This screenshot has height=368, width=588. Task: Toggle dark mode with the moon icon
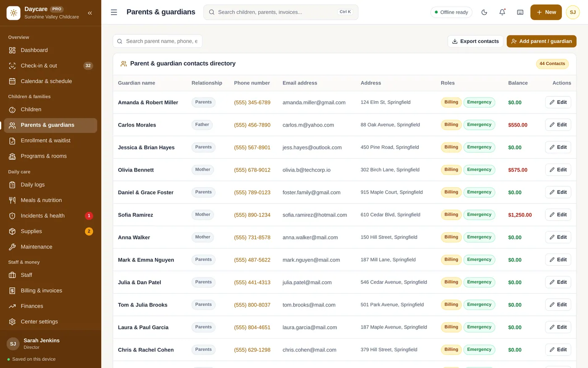[x=484, y=12]
